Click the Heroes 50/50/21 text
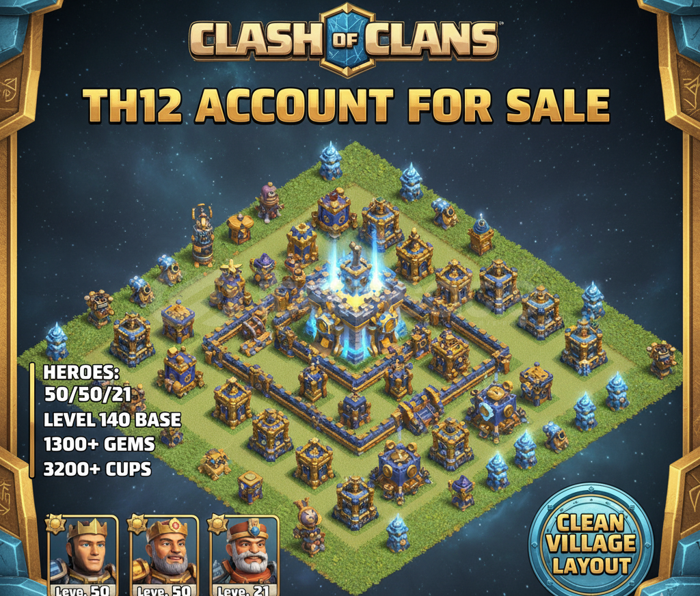Screen dimensions: 700x596 87,383
